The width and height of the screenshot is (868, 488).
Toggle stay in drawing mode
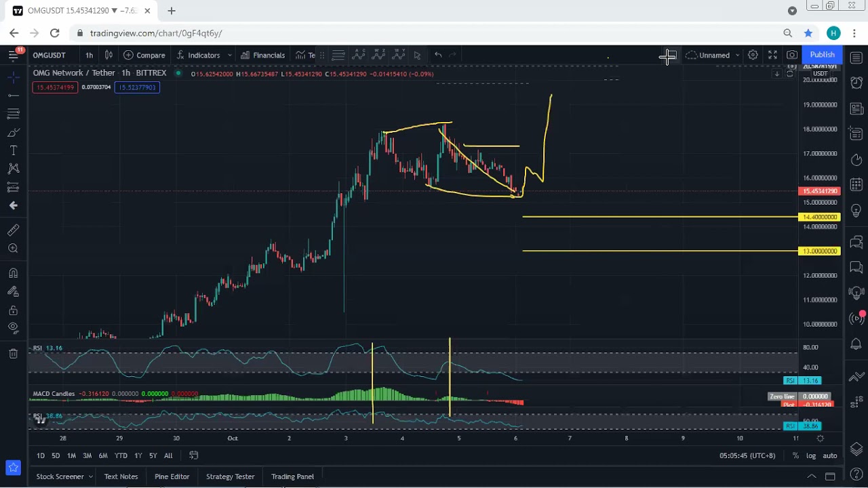coord(13,291)
